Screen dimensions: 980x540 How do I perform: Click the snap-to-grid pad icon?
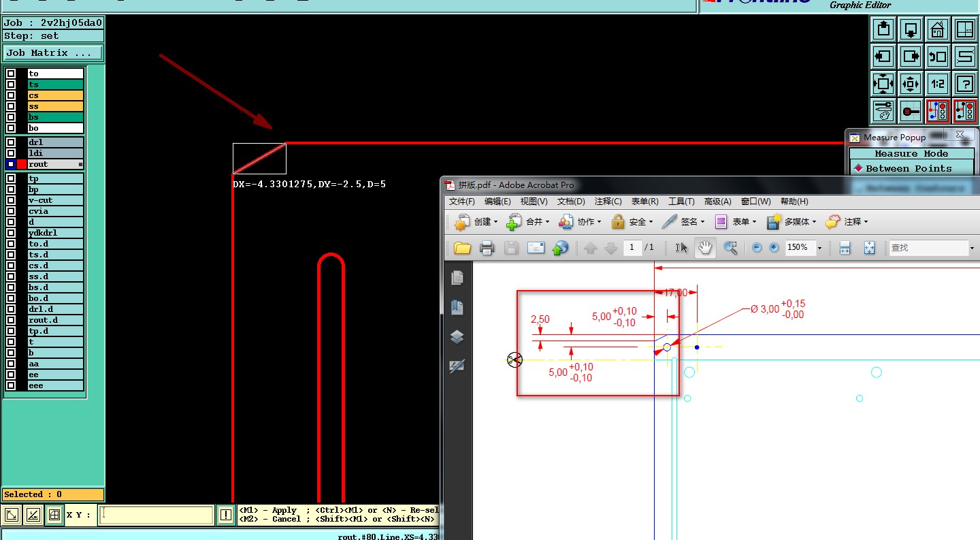pos(911,110)
